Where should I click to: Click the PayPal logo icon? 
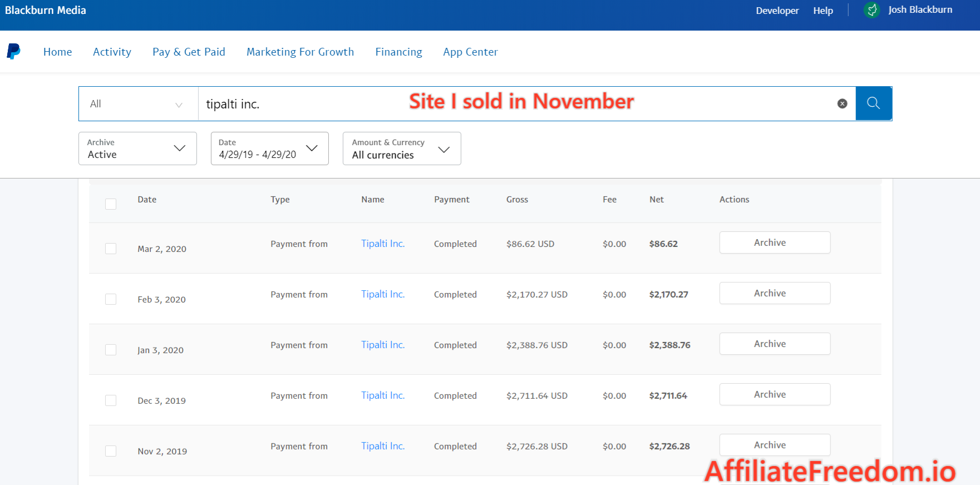(13, 52)
